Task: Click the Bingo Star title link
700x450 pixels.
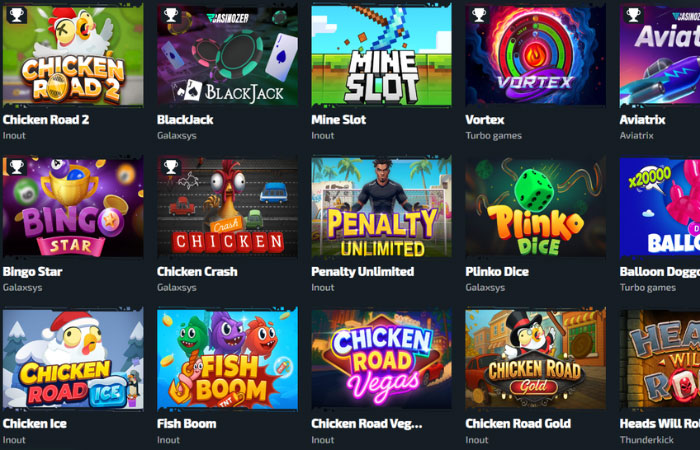Action: pyautogui.click(x=32, y=271)
